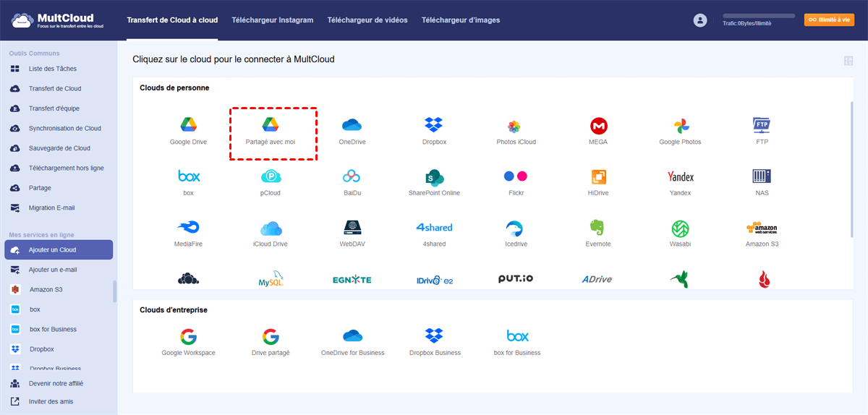Switch to Téléchargeur Instagram tab

(x=273, y=20)
